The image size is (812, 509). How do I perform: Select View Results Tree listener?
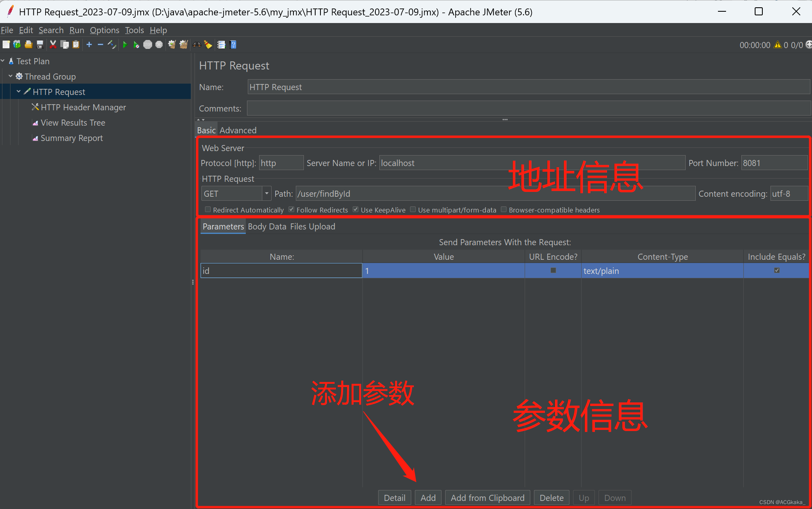point(73,122)
